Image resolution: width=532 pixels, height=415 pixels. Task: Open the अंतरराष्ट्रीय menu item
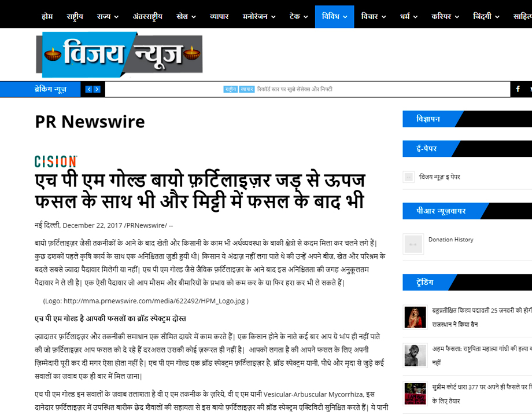click(147, 16)
